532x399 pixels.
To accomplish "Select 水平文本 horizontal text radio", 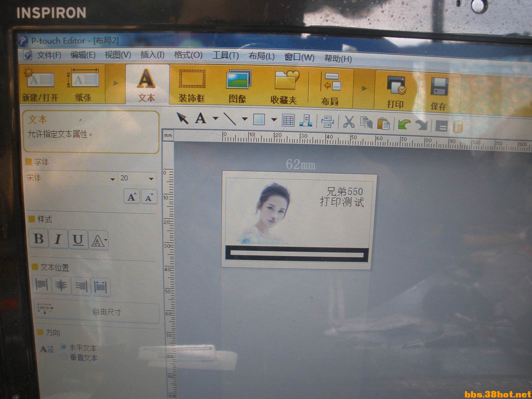I will tap(64, 347).
